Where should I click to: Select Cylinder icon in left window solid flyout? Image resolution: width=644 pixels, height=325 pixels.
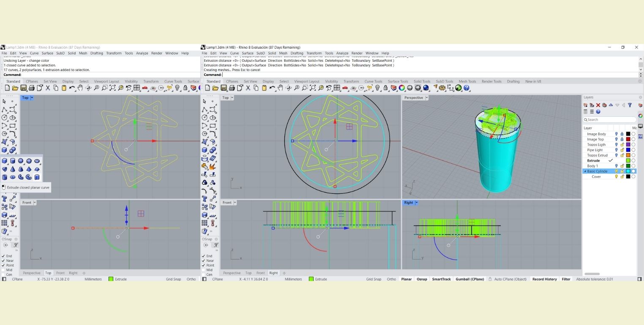tap(12, 161)
